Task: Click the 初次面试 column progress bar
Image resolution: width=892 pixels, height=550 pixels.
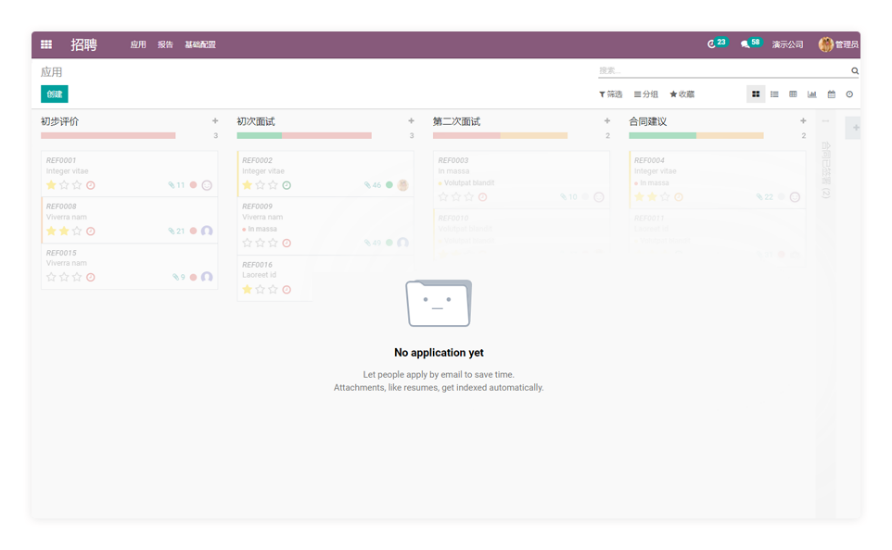Action: 303,135
